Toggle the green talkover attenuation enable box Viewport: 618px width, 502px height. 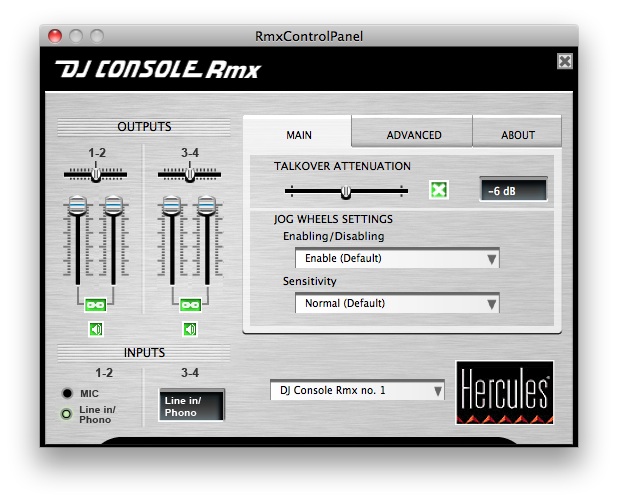pos(438,190)
